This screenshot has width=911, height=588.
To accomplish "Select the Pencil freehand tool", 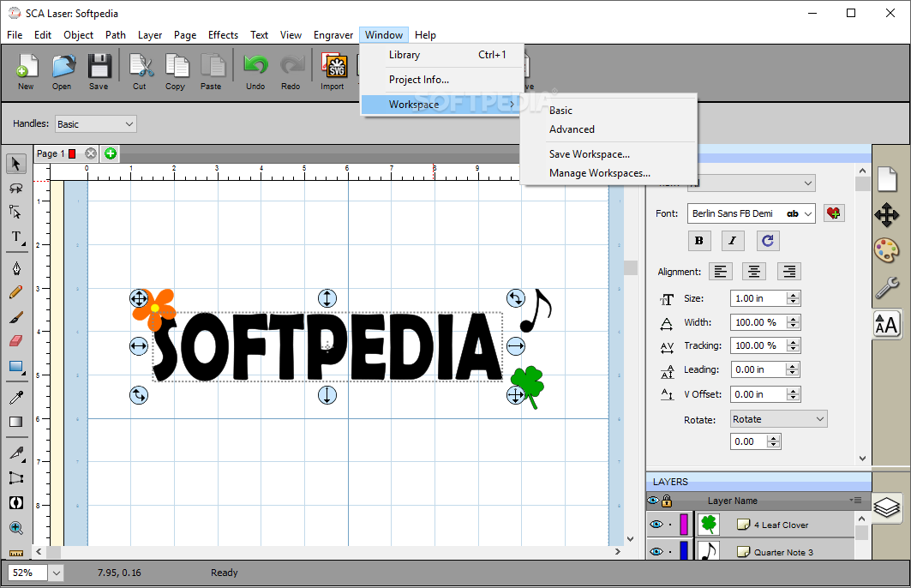I will tap(16, 292).
